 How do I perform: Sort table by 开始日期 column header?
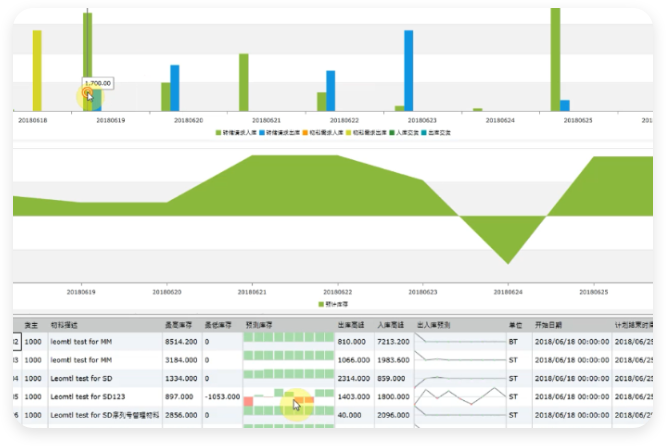click(550, 325)
